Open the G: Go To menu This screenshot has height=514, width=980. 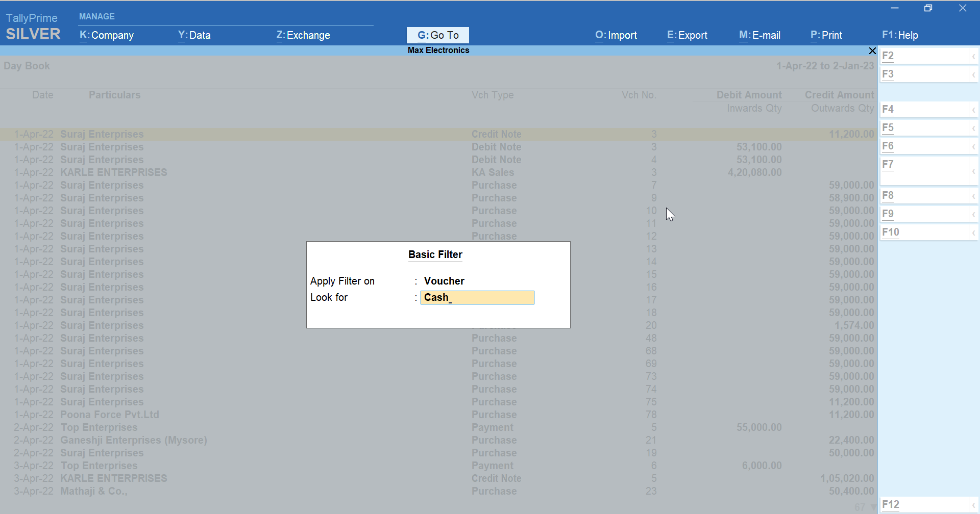[x=437, y=35]
